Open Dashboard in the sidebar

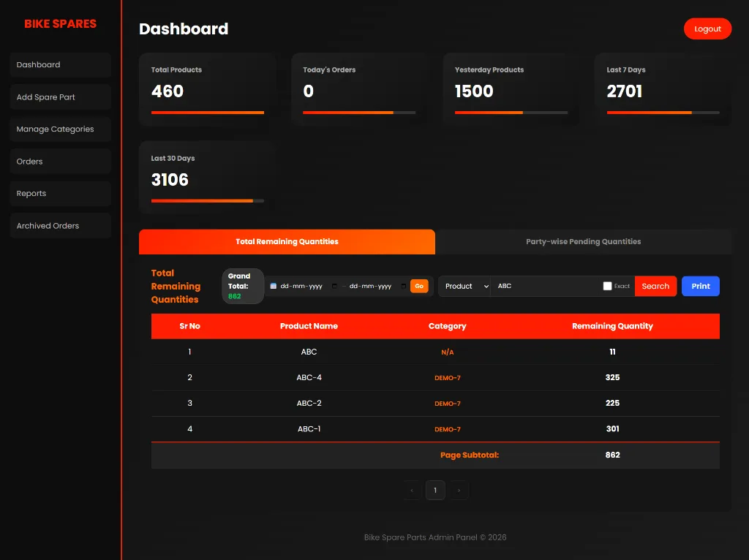(x=60, y=65)
